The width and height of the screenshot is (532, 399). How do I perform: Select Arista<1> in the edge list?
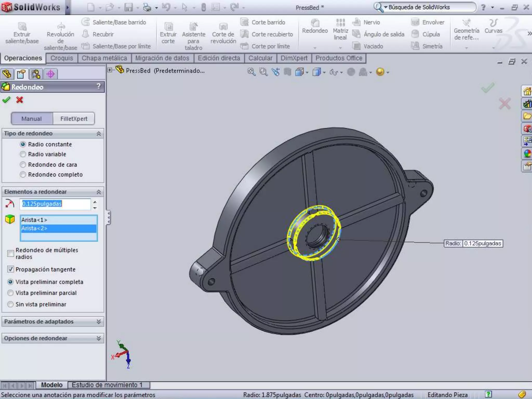tap(34, 220)
